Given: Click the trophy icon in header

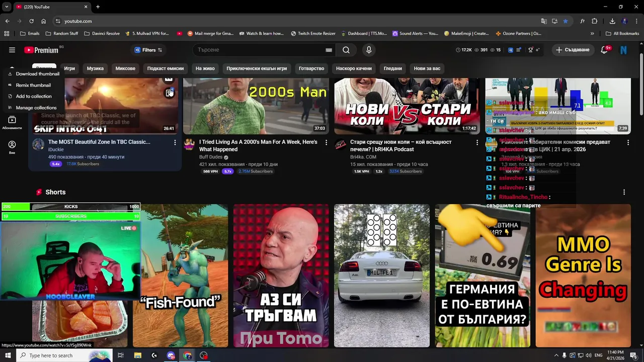Looking at the screenshot, I should 530,50.
